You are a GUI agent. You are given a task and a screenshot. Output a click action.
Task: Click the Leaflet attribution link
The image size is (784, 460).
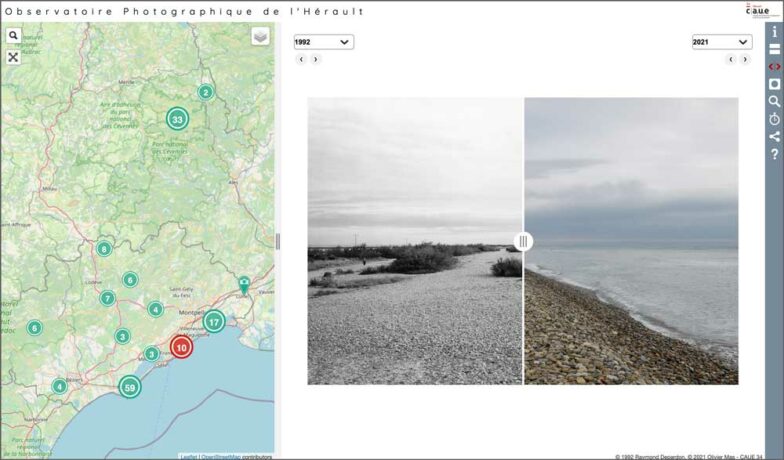point(188,456)
